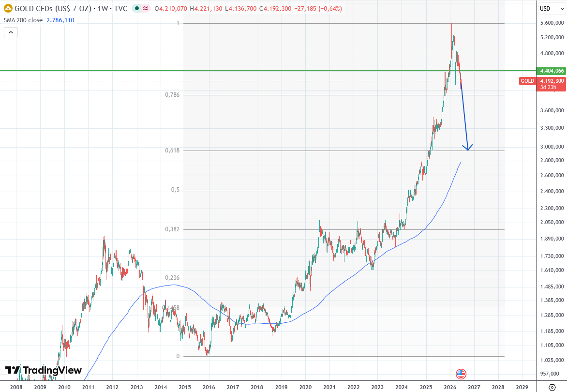Screen dimensions: 567x392
Task: Click the Fibonacci level 0,382 label
Action: [172, 229]
